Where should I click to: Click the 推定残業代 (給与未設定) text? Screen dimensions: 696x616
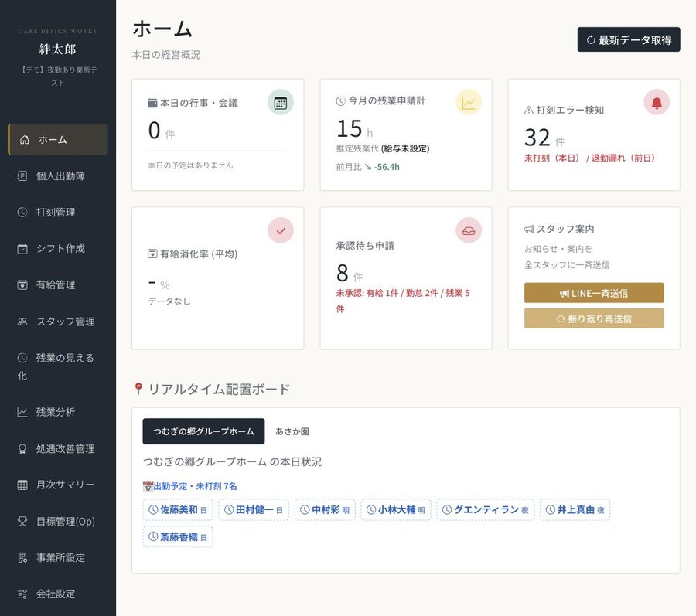coord(383,148)
